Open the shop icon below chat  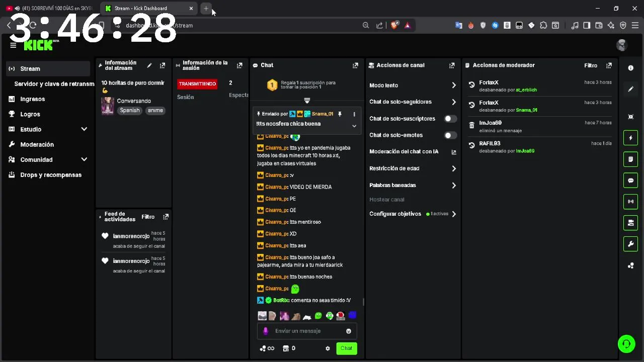tap(286, 348)
